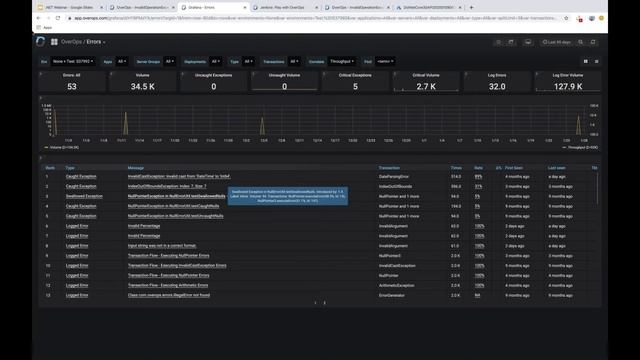Open the Apps bookmark shortcut

44,28
